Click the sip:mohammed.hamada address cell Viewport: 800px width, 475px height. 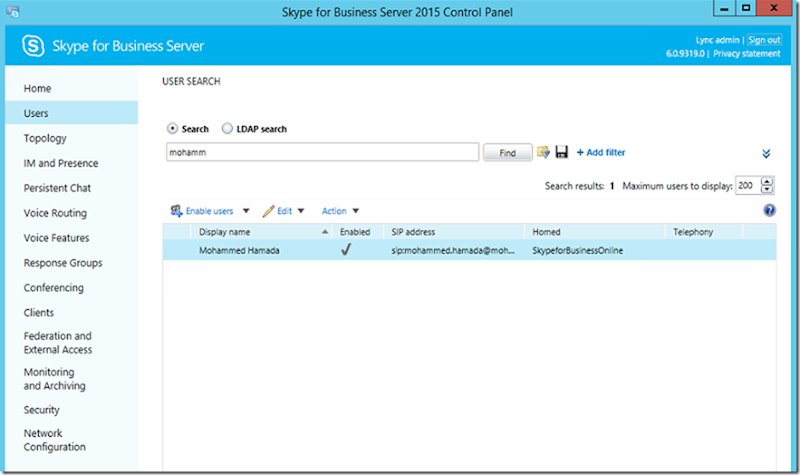[453, 251]
